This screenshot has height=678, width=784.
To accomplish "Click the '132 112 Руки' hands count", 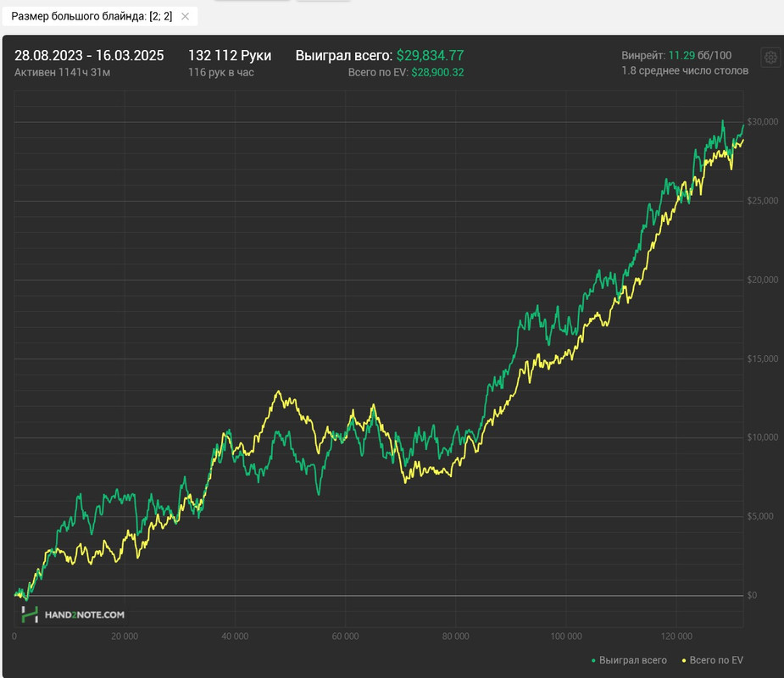I will 230,55.
